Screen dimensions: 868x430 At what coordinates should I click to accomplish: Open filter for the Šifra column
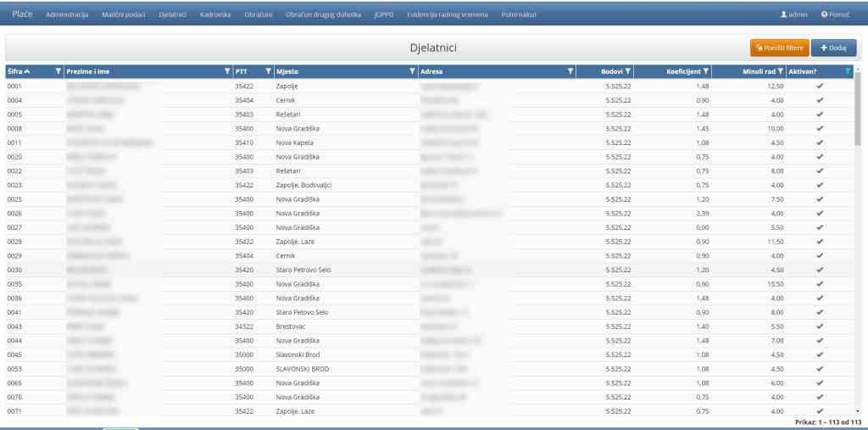point(58,71)
